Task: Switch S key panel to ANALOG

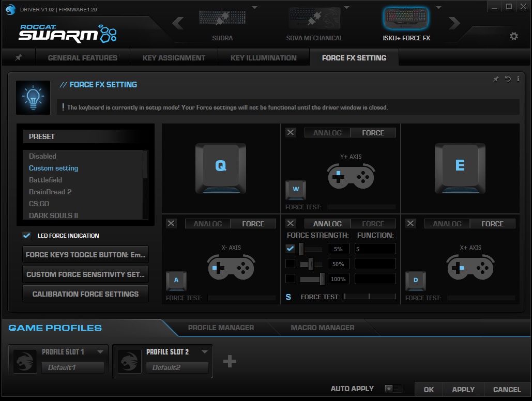Action: (x=327, y=224)
